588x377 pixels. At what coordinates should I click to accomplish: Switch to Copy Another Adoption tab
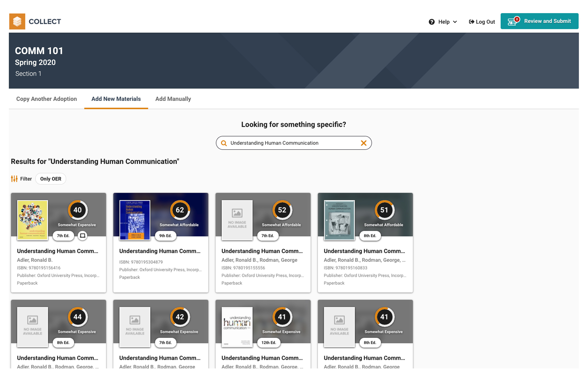[47, 99]
